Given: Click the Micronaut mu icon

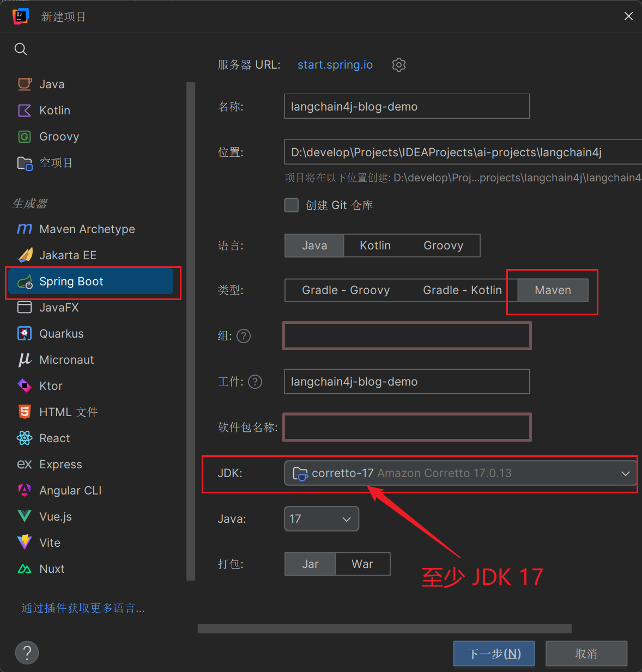Looking at the screenshot, I should [25, 359].
